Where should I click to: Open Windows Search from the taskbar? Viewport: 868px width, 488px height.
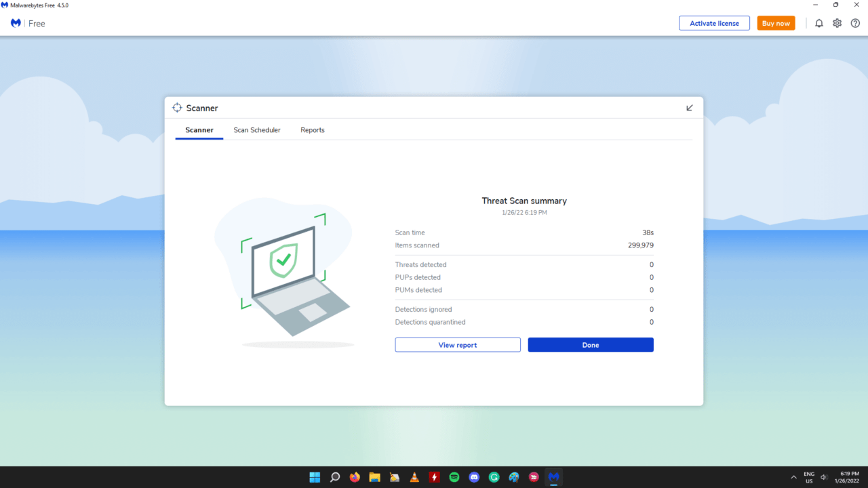point(335,477)
